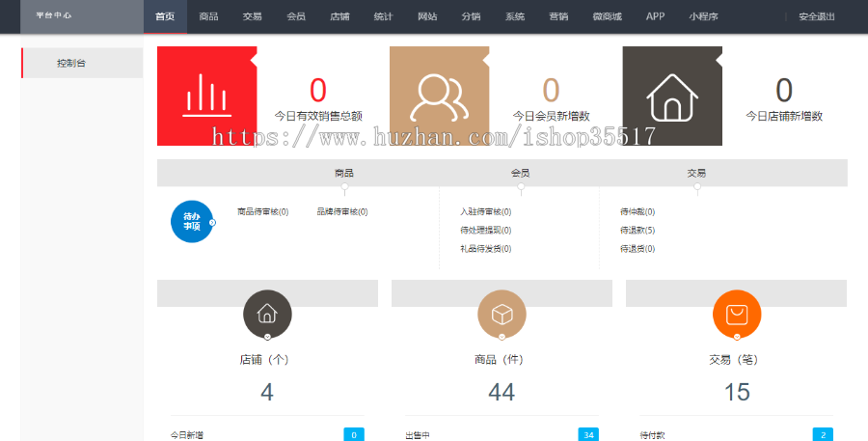Open the 会员 menu in top navigation
The image size is (868, 441).
coord(296,16)
